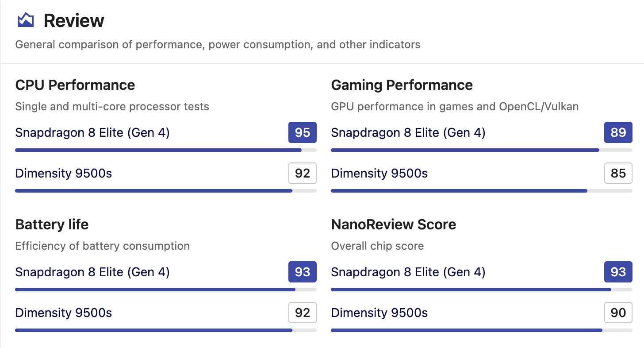Click the CPU Performance heading
644x348 pixels.
coord(75,85)
